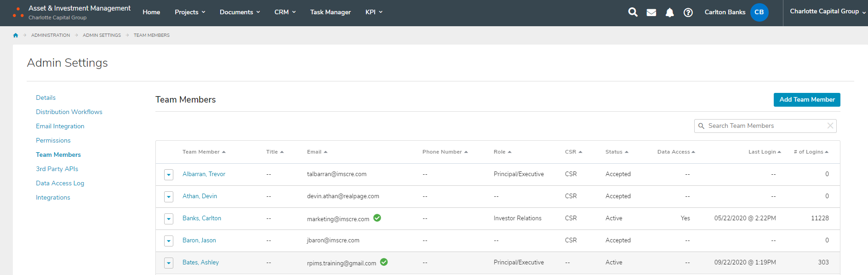Click the Add Team Member button
This screenshot has height=275, width=868.
[x=806, y=100]
